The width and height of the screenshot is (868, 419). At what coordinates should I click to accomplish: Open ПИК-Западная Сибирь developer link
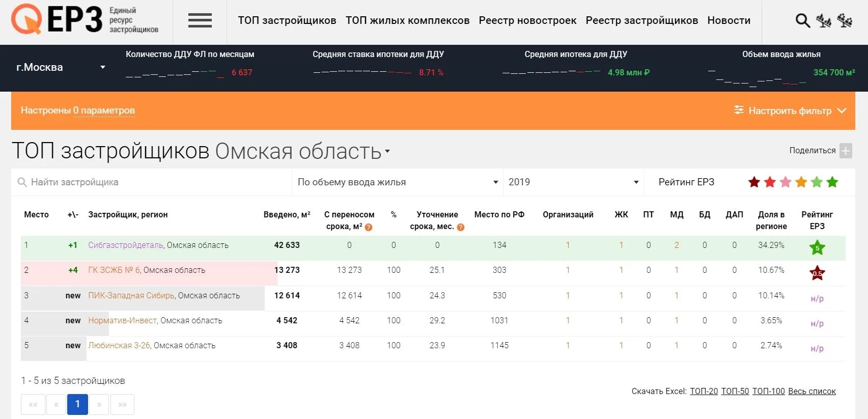tap(131, 296)
